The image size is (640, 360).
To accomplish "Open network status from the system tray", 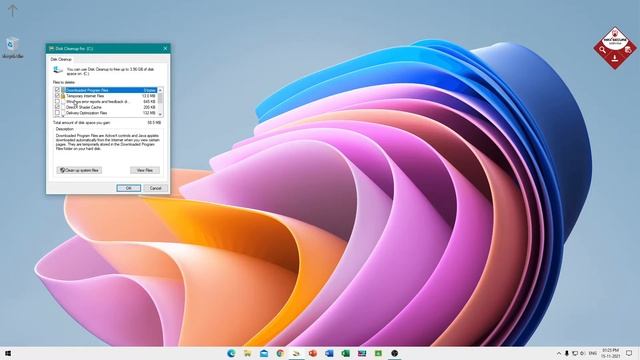I will point(575,353).
